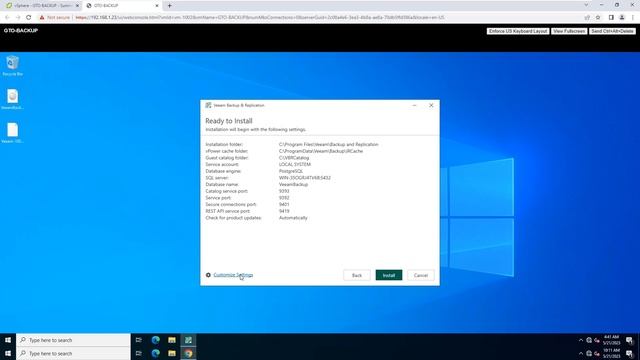
Task: Click the LOCAL SYSTEM service account value
Action: coord(295,164)
